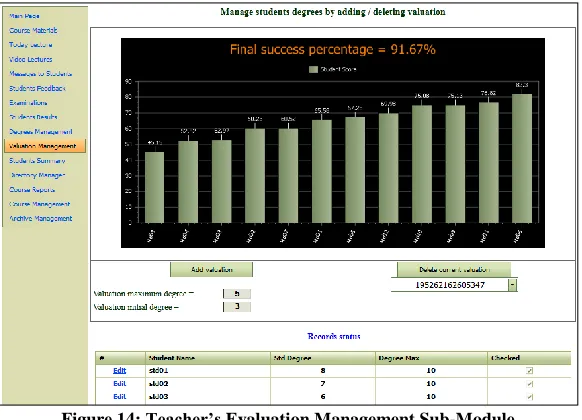Select the highlighted Valuation Management item
This screenshot has width=582, height=420.
(45, 146)
